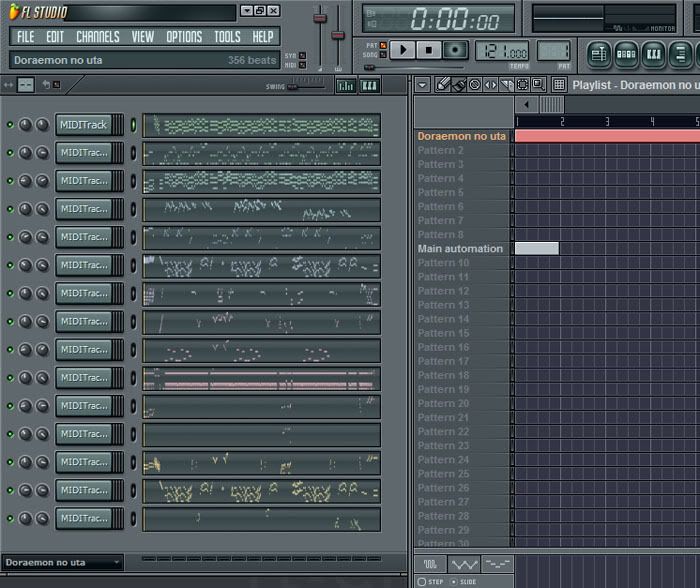Switch to SONG playback mode
Screen dimensions: 700x588
pyautogui.click(x=383, y=54)
